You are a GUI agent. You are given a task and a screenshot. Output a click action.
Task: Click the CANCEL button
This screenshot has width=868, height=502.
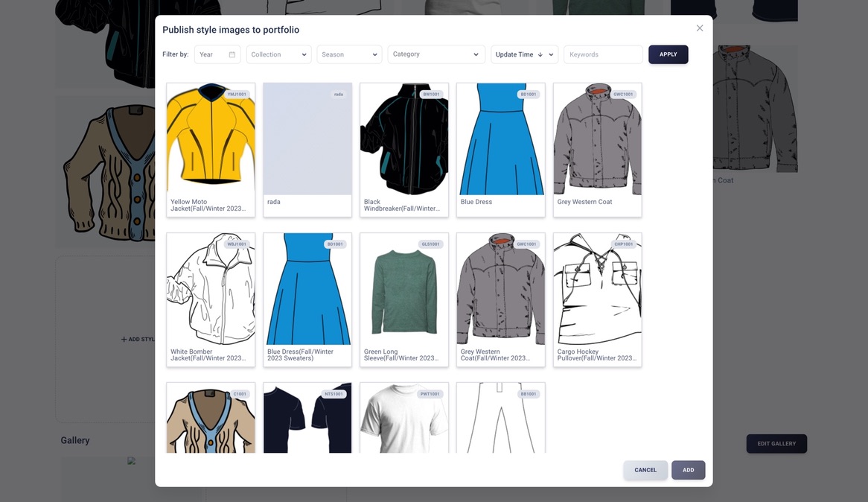[645, 470]
